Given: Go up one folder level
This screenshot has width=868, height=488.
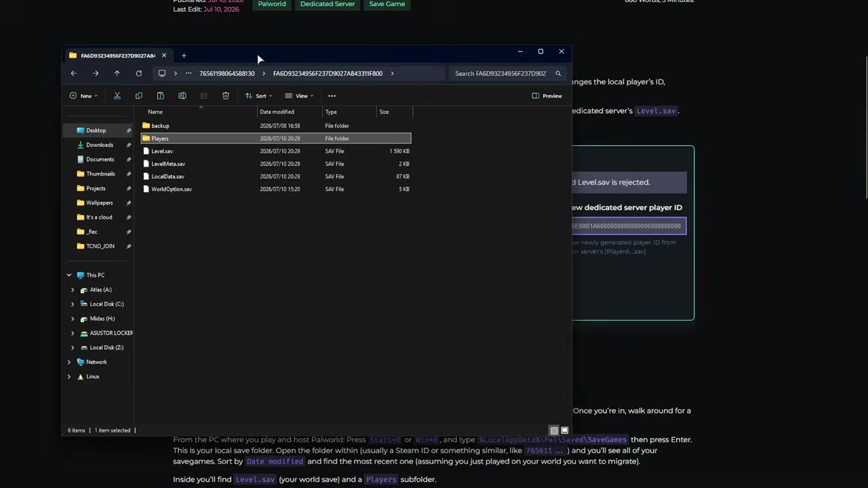Looking at the screenshot, I should click(117, 73).
